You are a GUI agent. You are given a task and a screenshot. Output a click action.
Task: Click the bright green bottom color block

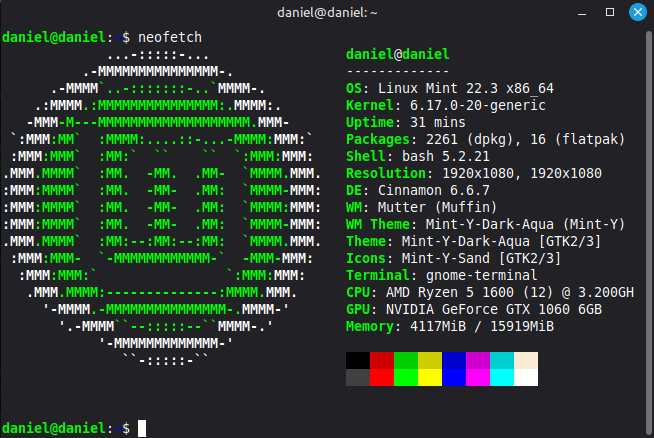(x=406, y=378)
